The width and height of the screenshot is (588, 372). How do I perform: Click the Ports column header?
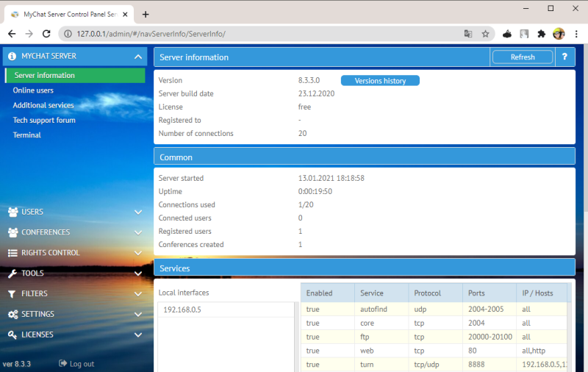point(490,293)
